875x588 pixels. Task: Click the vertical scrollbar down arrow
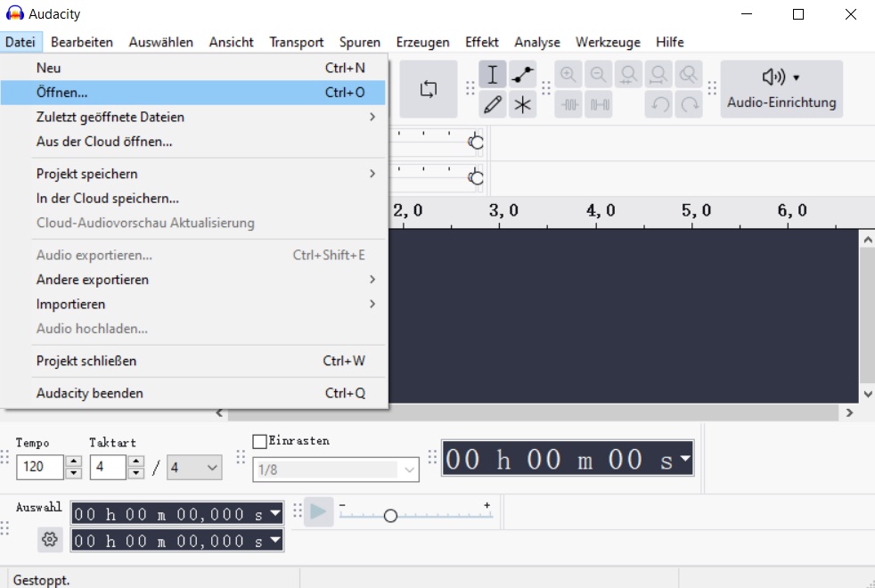coord(867,394)
